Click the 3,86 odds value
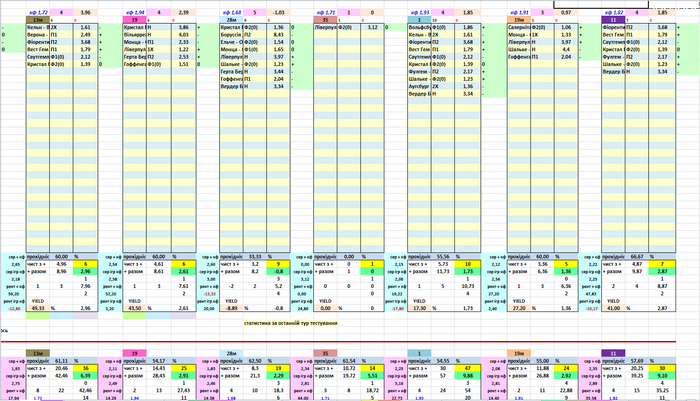This screenshot has height=401, width=700. tap(183, 27)
